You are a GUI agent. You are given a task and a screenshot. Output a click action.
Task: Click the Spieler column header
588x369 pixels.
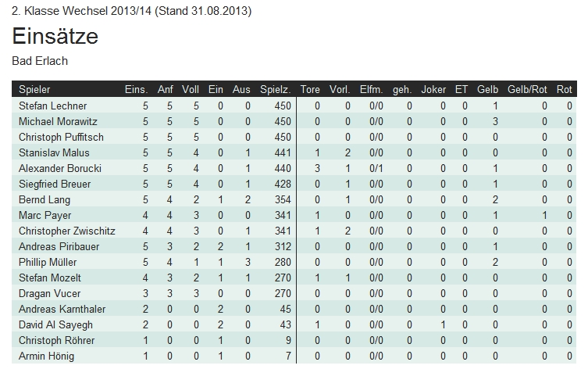34,90
